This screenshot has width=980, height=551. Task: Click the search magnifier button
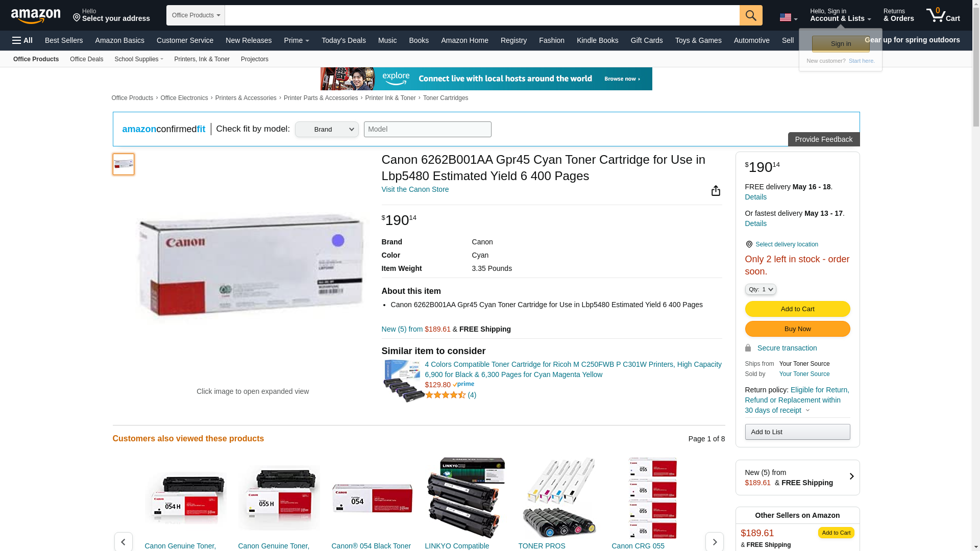tap(750, 15)
